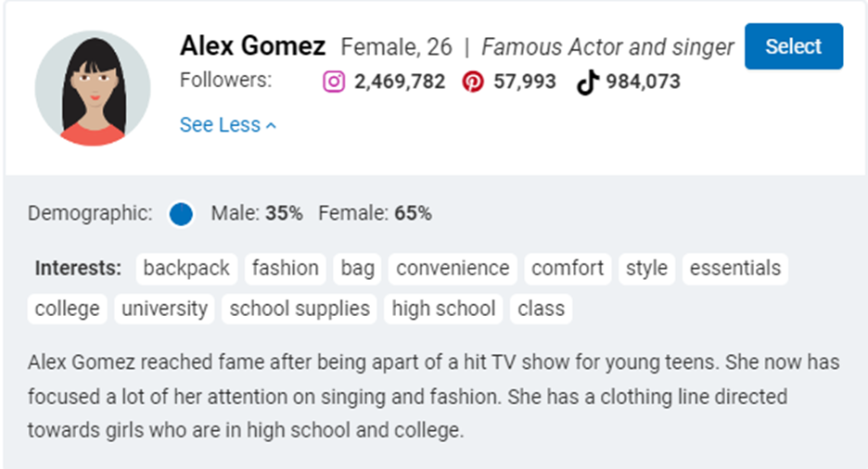Click the class interest tag
The height and width of the screenshot is (469, 868).
541,309
